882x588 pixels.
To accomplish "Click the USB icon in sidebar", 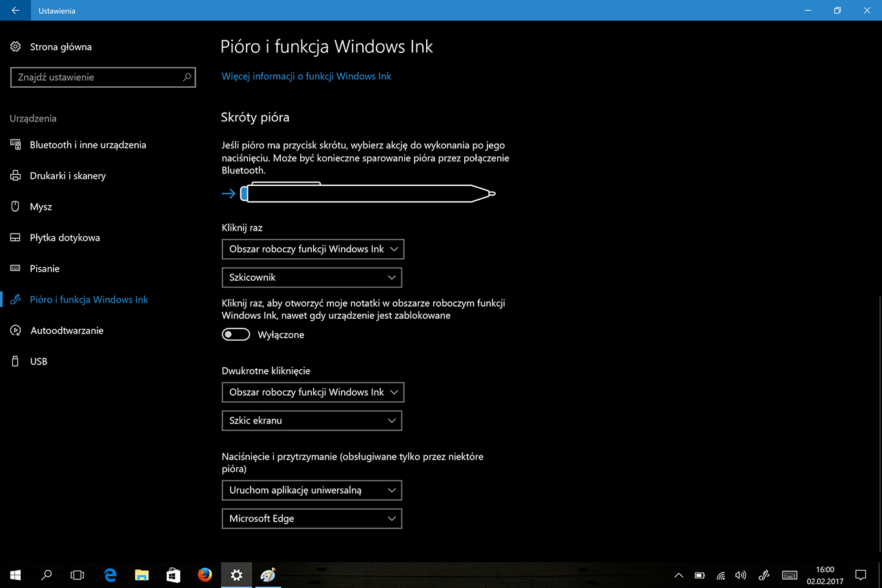I will pos(15,361).
